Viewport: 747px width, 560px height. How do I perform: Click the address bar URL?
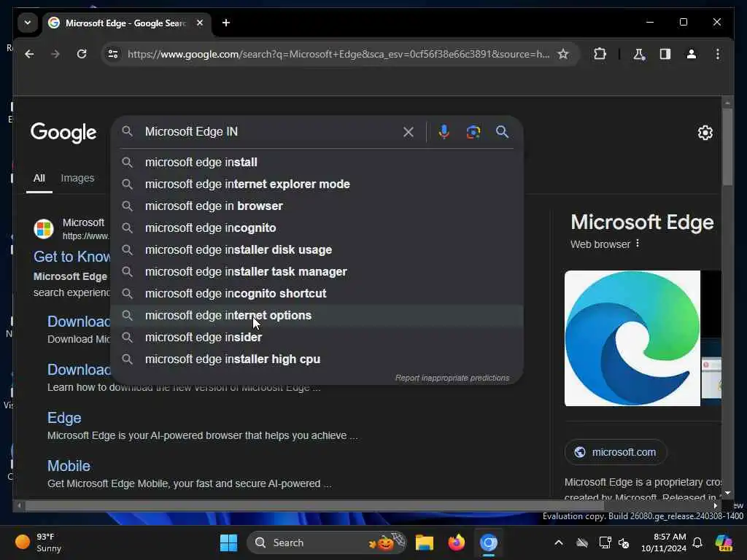(x=338, y=54)
